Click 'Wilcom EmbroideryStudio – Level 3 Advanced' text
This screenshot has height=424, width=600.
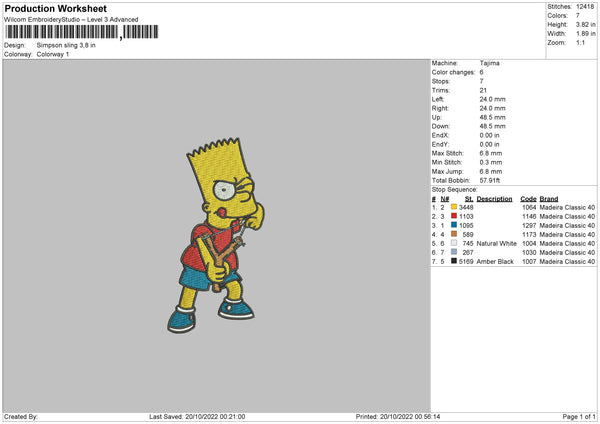[x=71, y=20]
